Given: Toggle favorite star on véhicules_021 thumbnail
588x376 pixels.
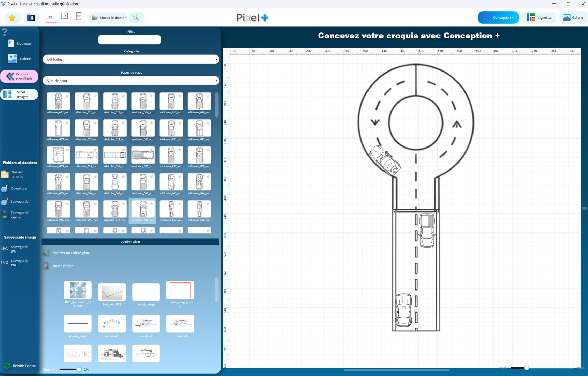Looking at the screenshot, I should pyautogui.click(x=67, y=96).
